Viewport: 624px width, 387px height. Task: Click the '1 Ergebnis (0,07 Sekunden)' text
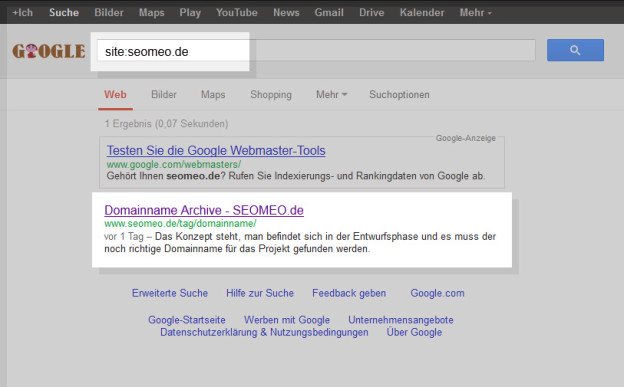pyautogui.click(x=166, y=124)
